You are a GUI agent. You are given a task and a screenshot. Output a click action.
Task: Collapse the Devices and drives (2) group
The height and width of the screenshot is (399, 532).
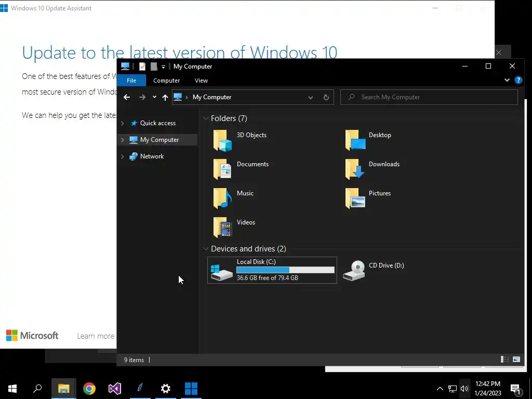[x=205, y=249]
